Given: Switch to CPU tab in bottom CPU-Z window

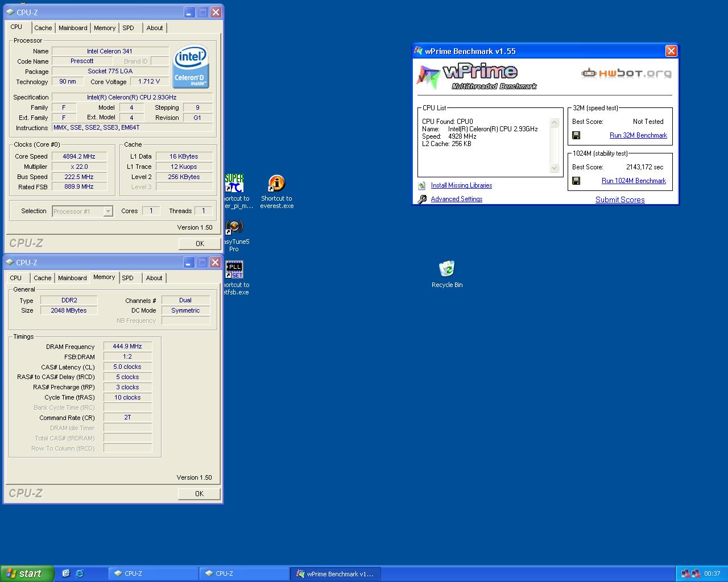Looking at the screenshot, I should (16, 278).
